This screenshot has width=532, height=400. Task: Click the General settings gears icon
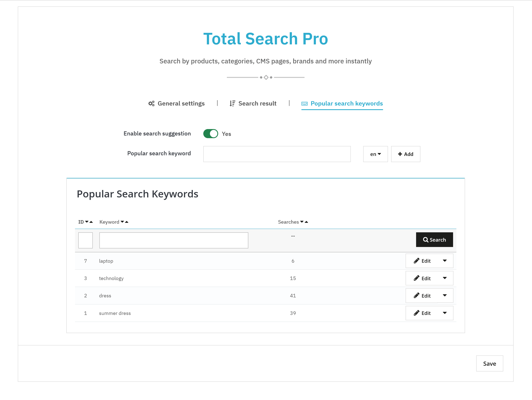(x=151, y=103)
